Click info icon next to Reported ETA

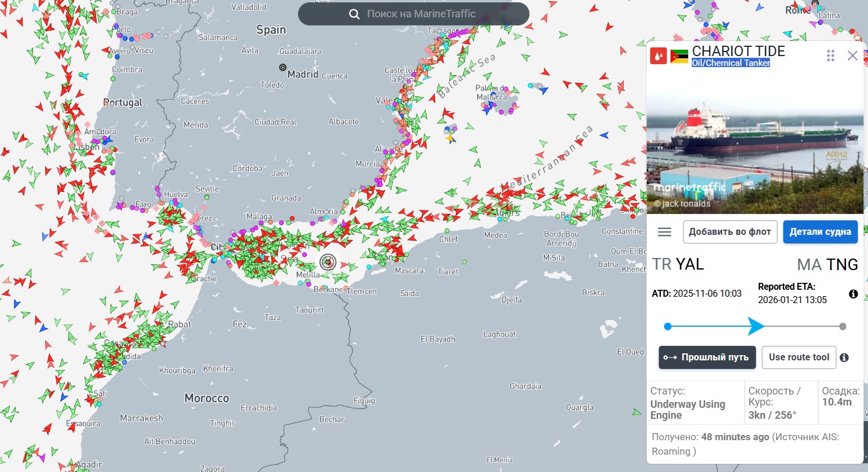[x=853, y=294]
